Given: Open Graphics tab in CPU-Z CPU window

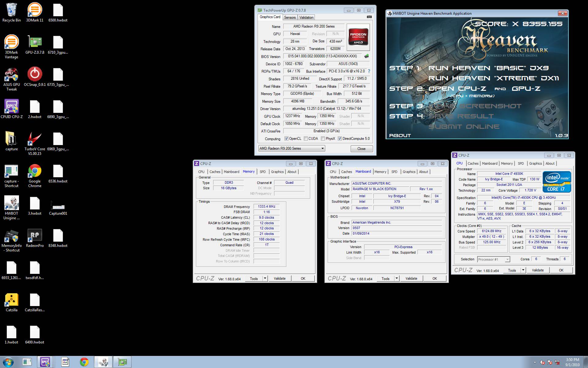Looking at the screenshot, I should point(535,163).
